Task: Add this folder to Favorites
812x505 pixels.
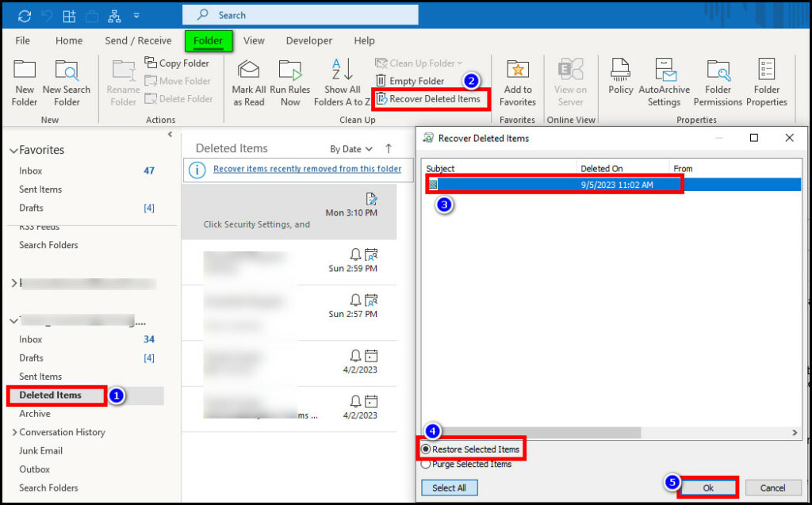Action: [x=518, y=79]
